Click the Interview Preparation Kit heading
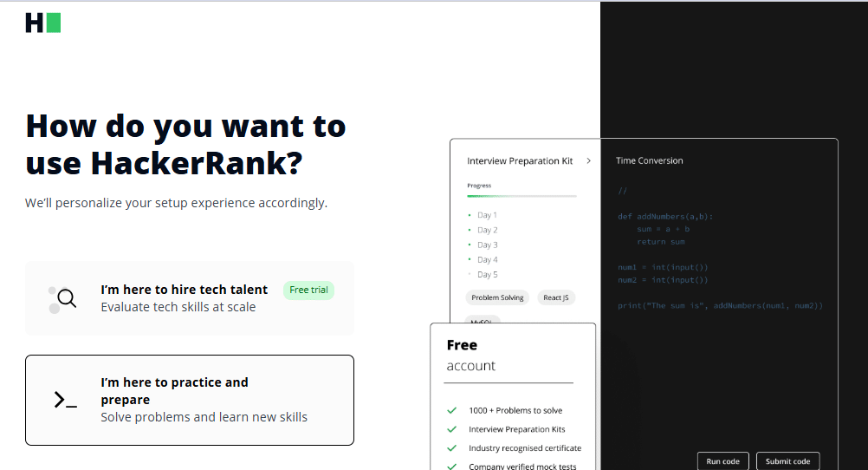This screenshot has height=470, width=868. [x=519, y=160]
